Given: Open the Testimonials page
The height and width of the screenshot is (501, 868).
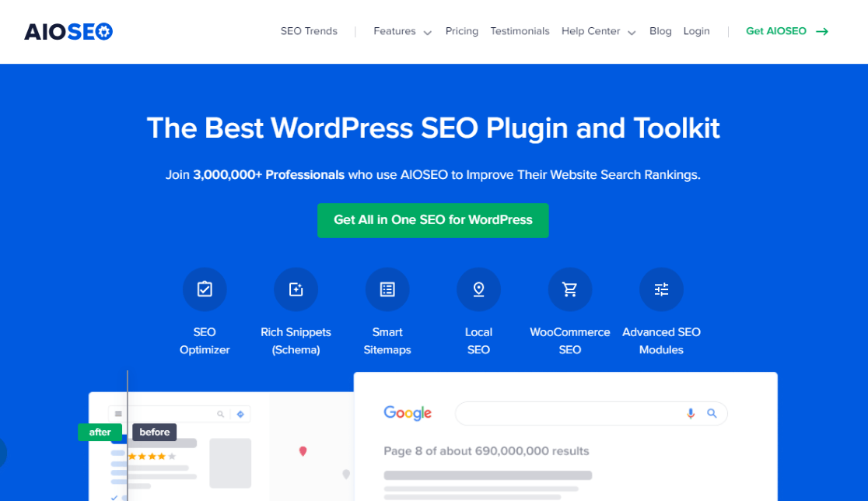Looking at the screenshot, I should [520, 31].
